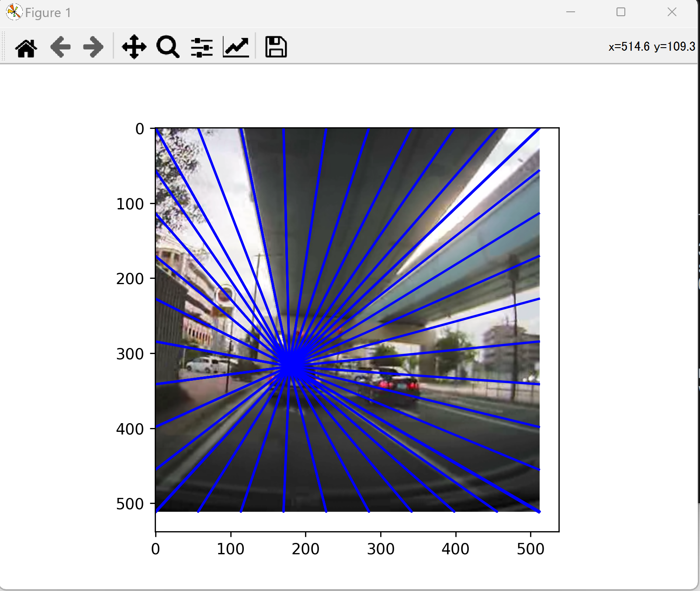Click the Figure 1 window icon
The image size is (700, 591).
click(x=14, y=12)
